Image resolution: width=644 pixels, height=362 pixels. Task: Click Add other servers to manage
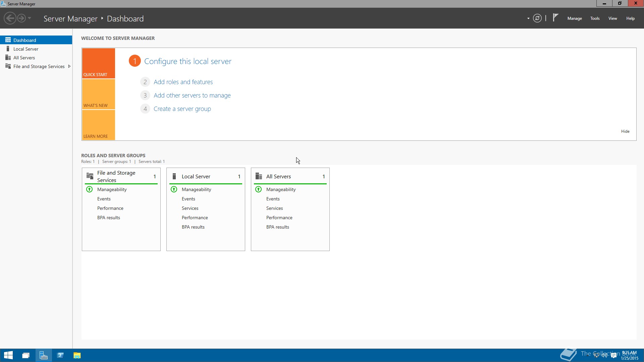click(192, 95)
